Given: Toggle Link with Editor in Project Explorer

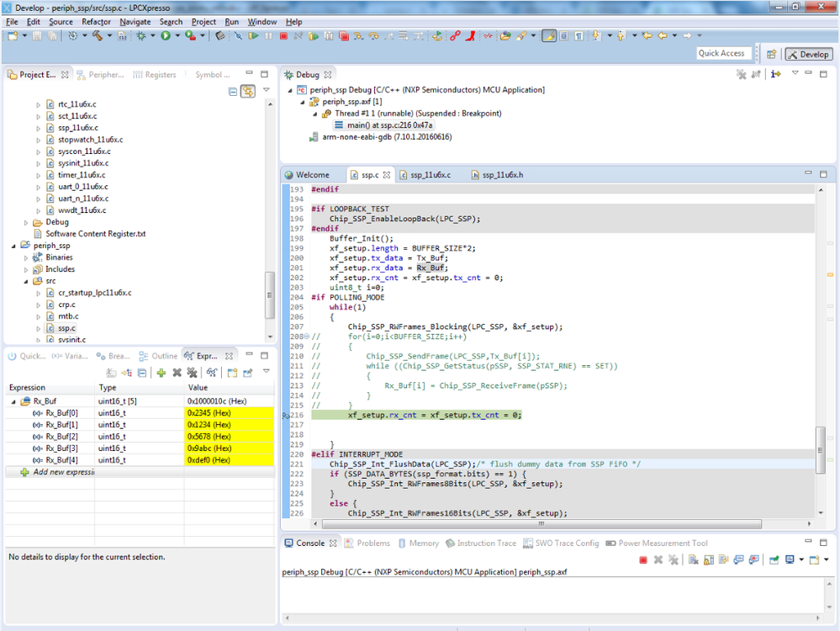Looking at the screenshot, I should point(247,91).
